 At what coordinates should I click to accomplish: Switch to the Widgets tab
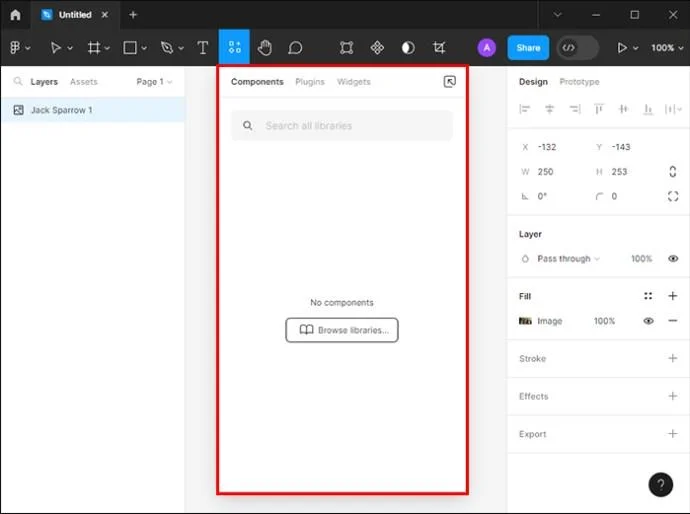(354, 81)
